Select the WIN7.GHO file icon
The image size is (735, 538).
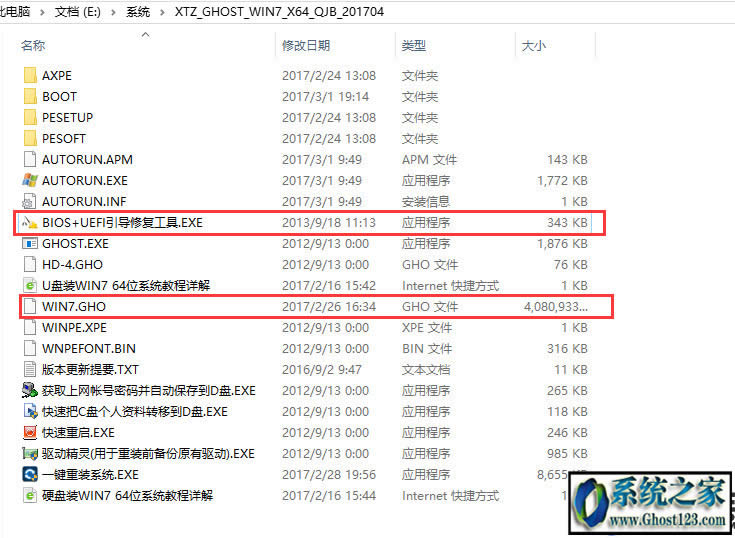[x=30, y=307]
